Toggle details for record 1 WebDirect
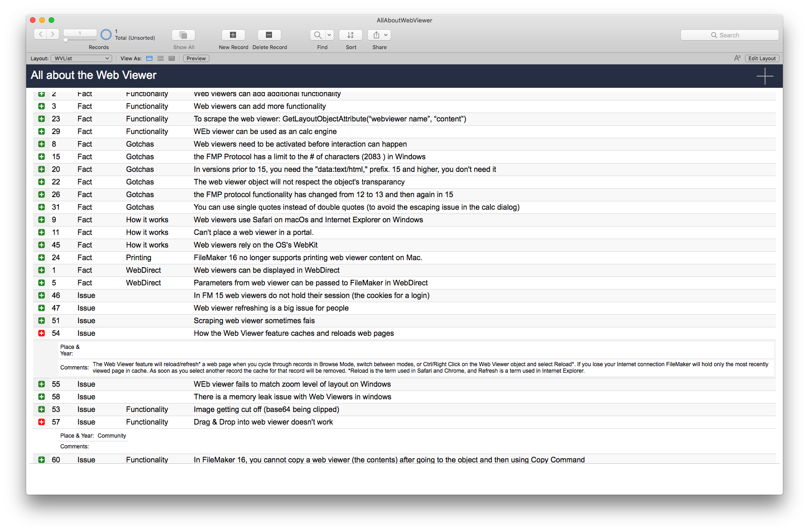Viewport: 809px width, 532px height. pos(42,270)
